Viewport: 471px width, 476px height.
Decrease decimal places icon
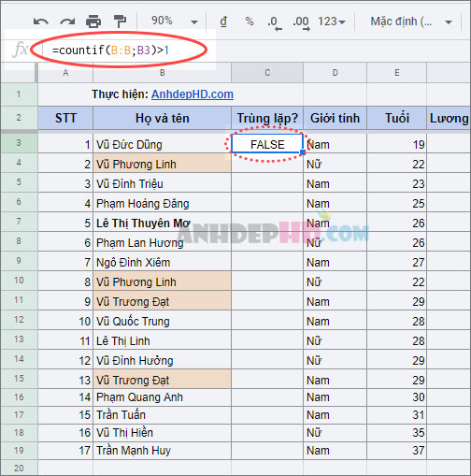tap(275, 23)
